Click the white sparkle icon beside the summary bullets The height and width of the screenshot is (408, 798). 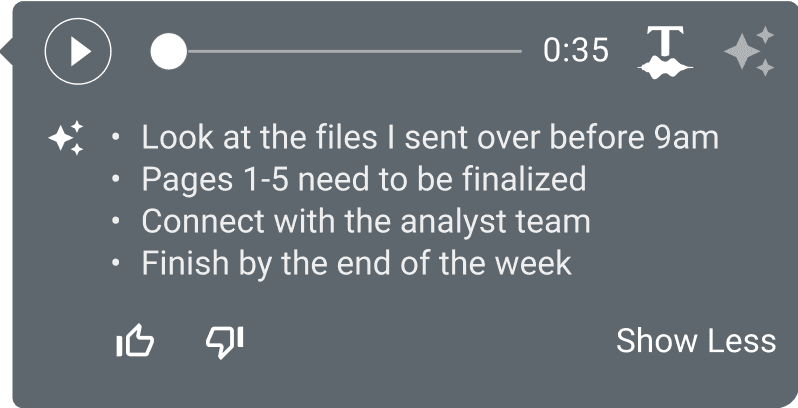click(x=67, y=138)
